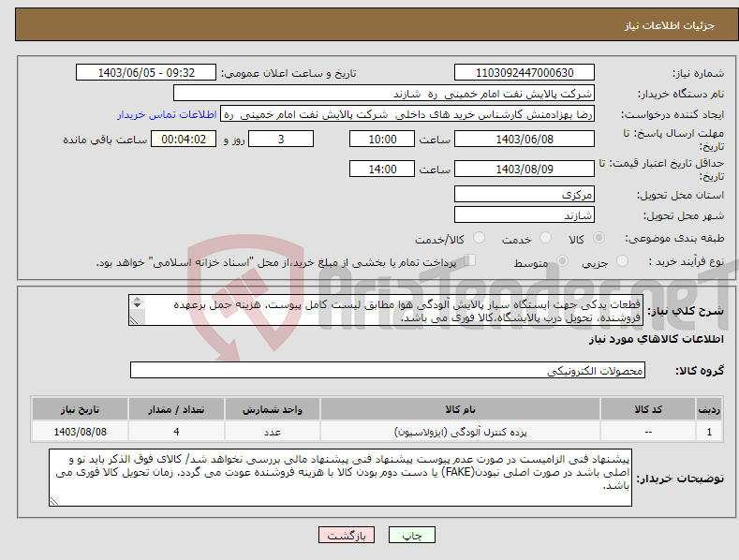Click the price validity date 1403/08/09

(x=525, y=169)
